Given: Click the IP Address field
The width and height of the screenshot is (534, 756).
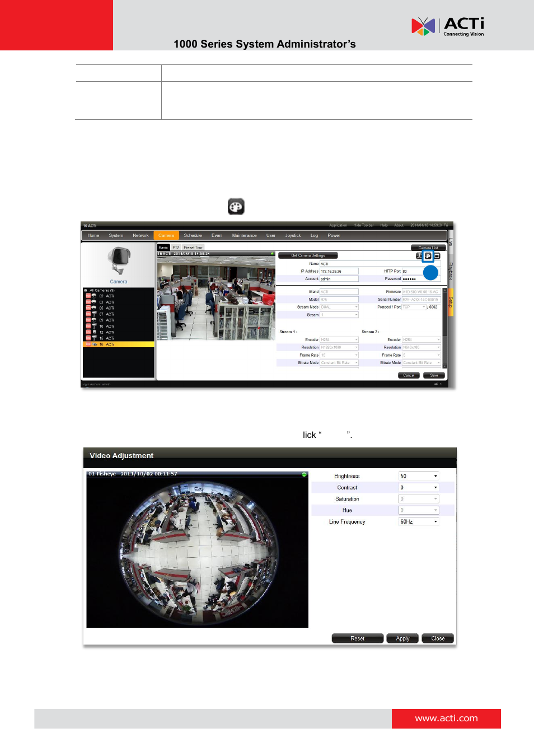Looking at the screenshot, I should tap(339, 271).
